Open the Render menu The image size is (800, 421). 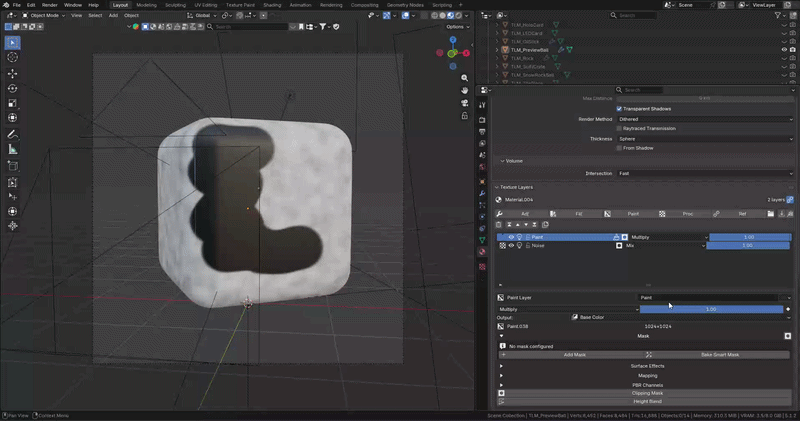49,5
